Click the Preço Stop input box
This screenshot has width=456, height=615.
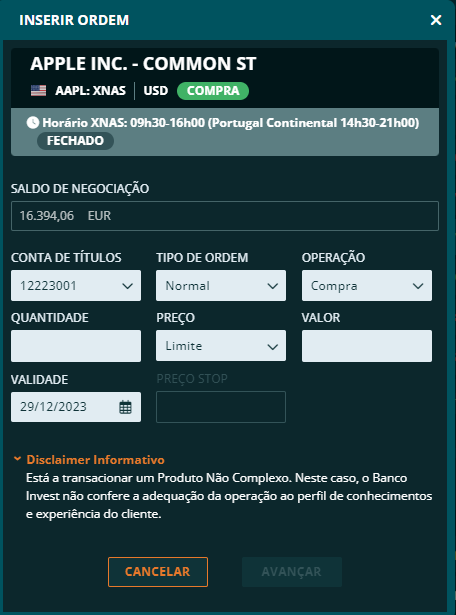(x=221, y=407)
